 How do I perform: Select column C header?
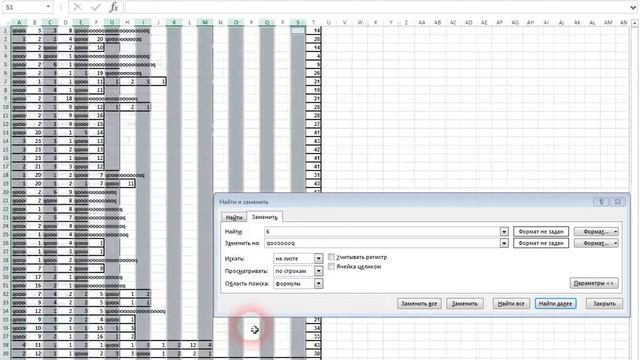(x=50, y=22)
